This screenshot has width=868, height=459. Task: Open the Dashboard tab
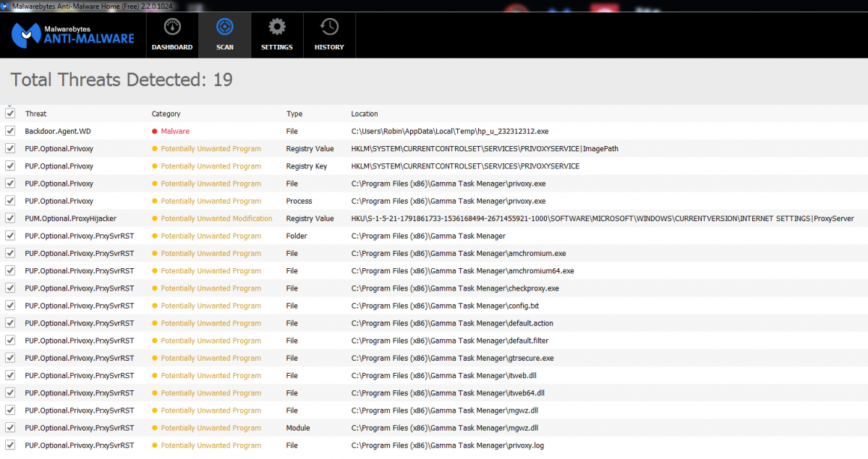172,35
